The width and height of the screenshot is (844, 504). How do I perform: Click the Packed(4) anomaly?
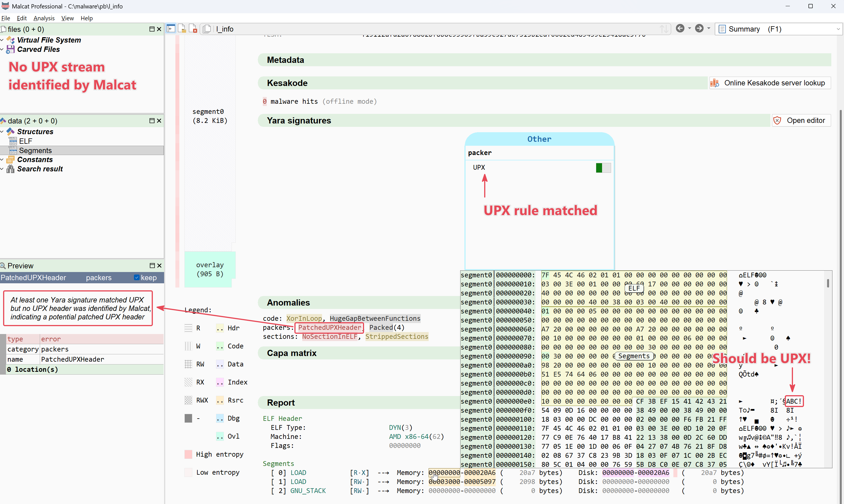click(x=387, y=327)
